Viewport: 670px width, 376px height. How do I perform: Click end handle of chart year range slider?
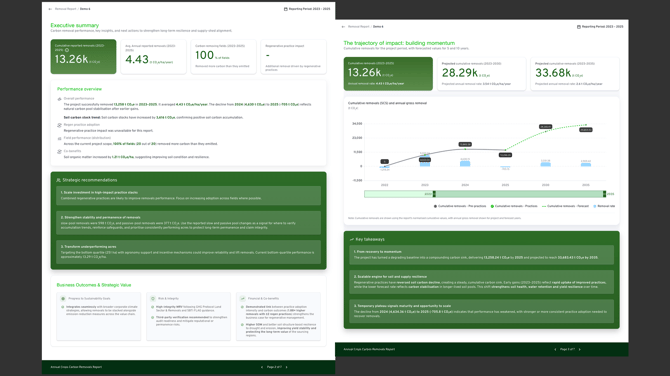coord(604,194)
